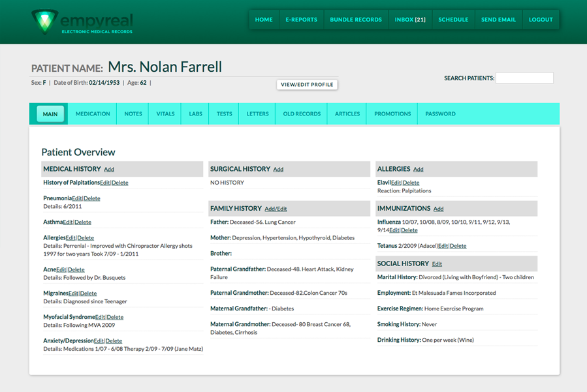
Task: Focus the Search Patients input field
Action: 524,78
